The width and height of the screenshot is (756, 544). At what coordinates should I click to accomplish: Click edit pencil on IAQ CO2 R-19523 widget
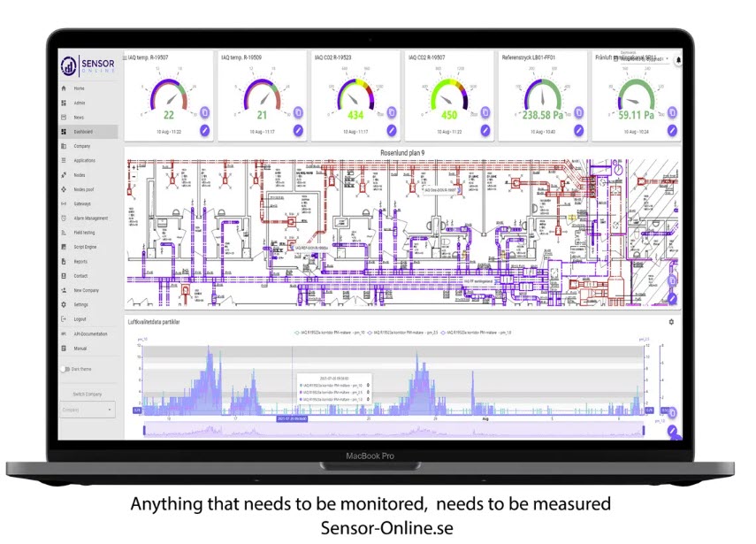[392, 130]
